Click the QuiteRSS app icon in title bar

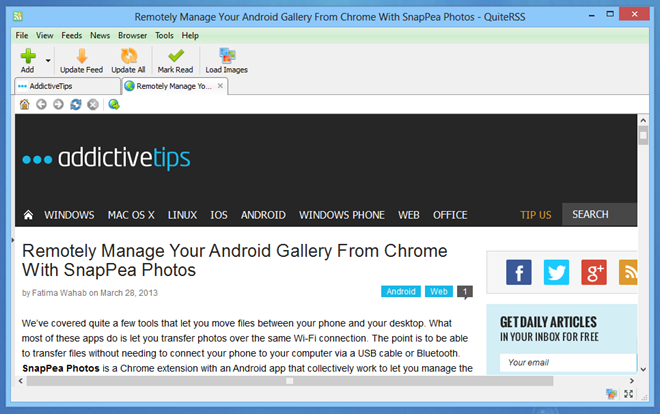pyautogui.click(x=18, y=16)
